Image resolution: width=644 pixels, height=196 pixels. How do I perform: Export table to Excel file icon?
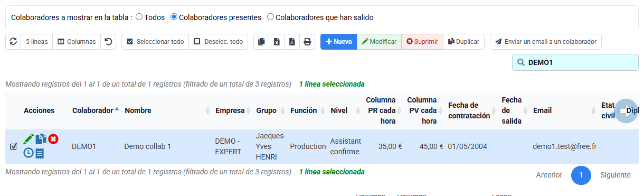[277, 42]
